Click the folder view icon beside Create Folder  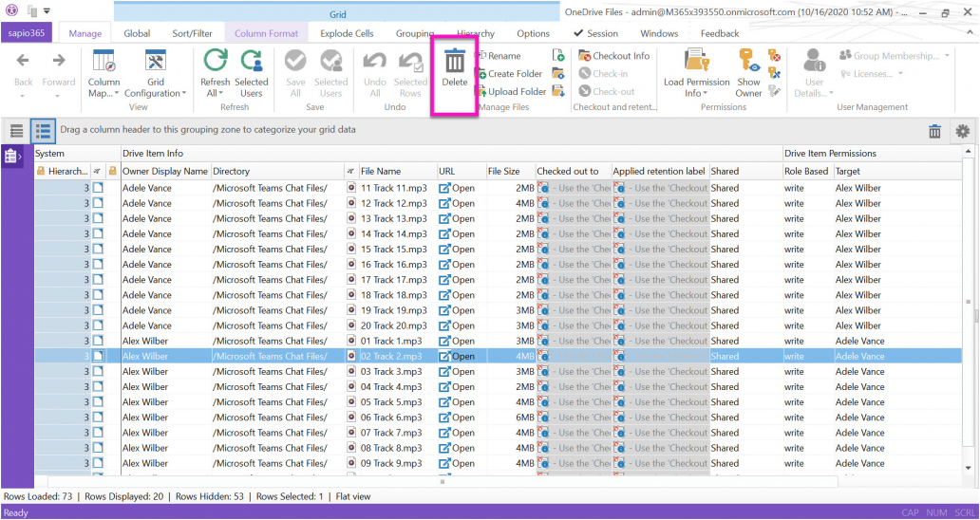click(x=558, y=74)
